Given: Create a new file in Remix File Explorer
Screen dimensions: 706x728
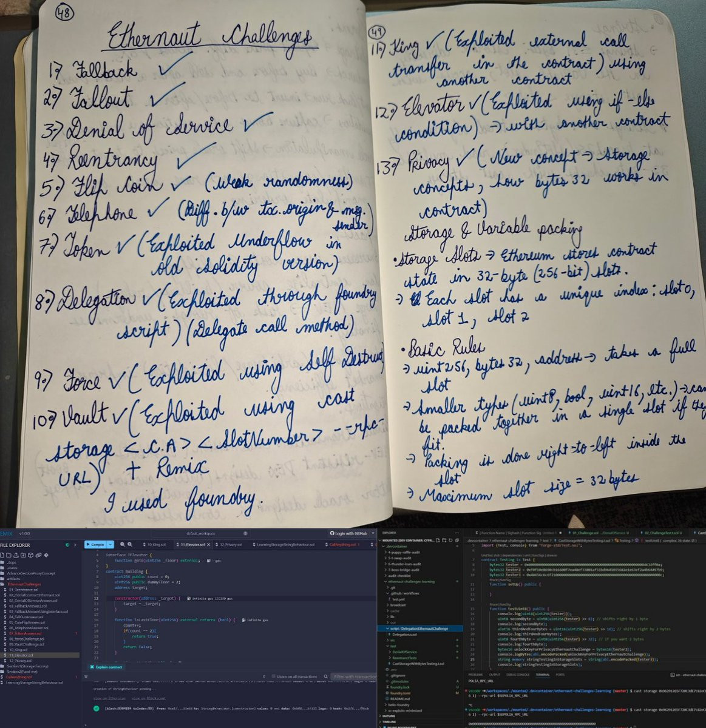Looking at the screenshot, I should tap(2, 555).
